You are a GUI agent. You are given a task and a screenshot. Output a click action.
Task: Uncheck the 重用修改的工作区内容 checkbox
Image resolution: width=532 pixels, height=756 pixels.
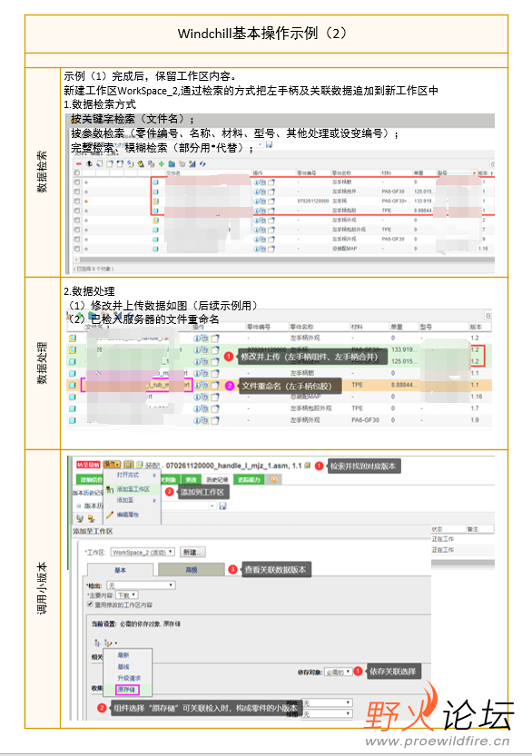pyautogui.click(x=90, y=604)
